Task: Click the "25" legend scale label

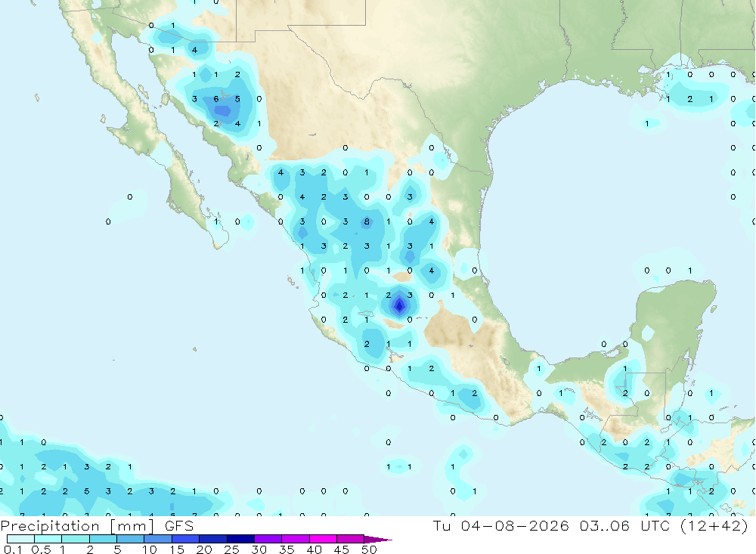Action: pos(232,549)
